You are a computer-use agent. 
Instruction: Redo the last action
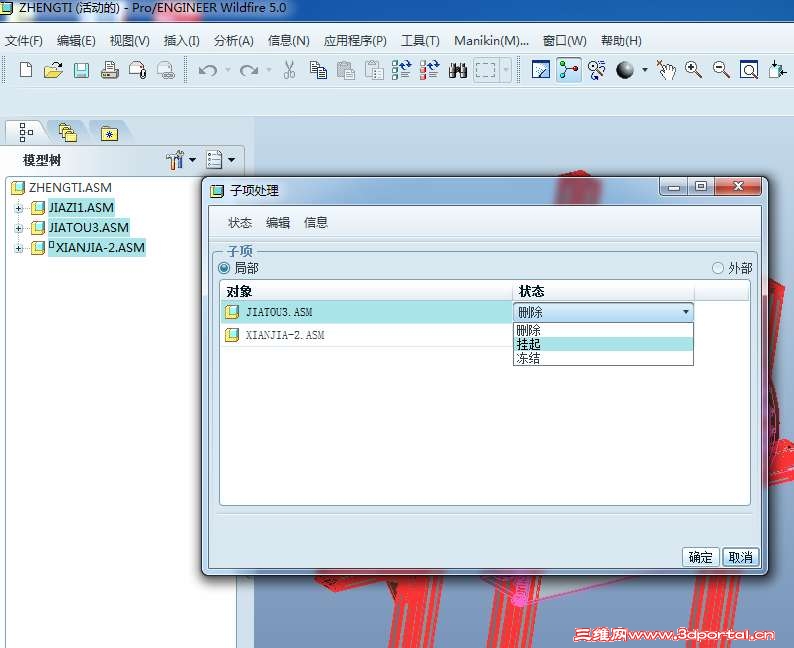click(x=249, y=70)
